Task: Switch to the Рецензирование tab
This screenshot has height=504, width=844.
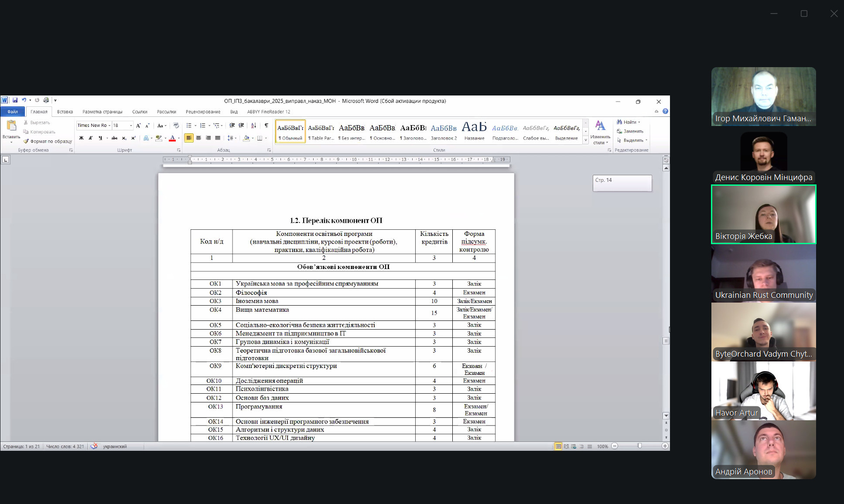Action: pos(203,112)
